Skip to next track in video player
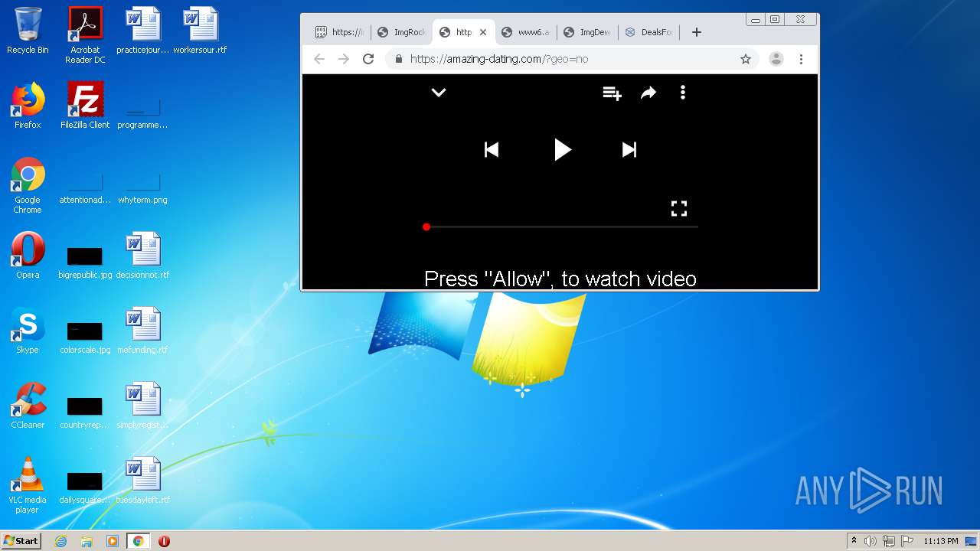 629,150
